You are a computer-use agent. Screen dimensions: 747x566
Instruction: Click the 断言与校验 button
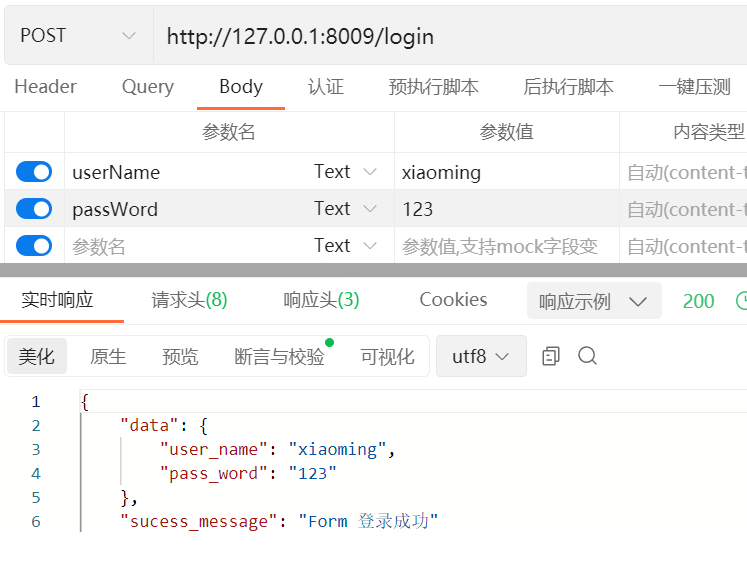tap(279, 357)
